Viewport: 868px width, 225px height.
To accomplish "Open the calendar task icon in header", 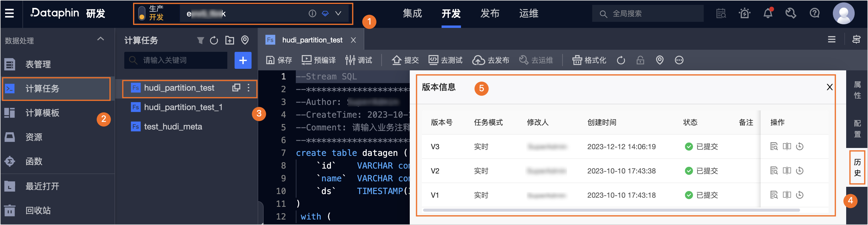I will coord(721,13).
